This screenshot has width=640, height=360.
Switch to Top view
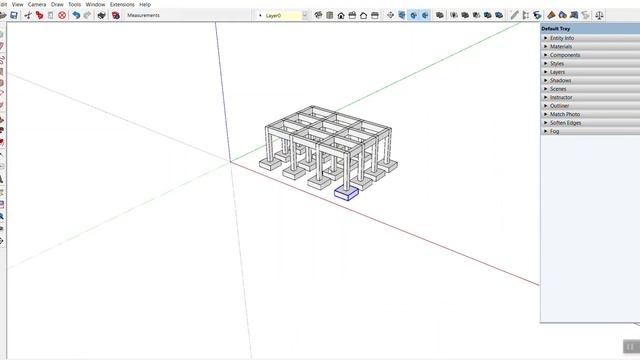pos(329,16)
